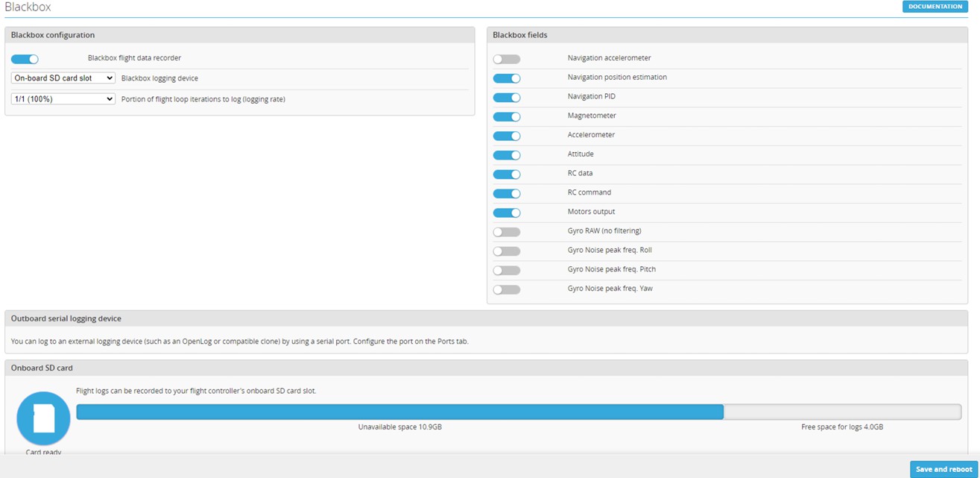The image size is (980, 478).
Task: Enable Gyro RAW (no filtering) toggle
Action: [507, 232]
